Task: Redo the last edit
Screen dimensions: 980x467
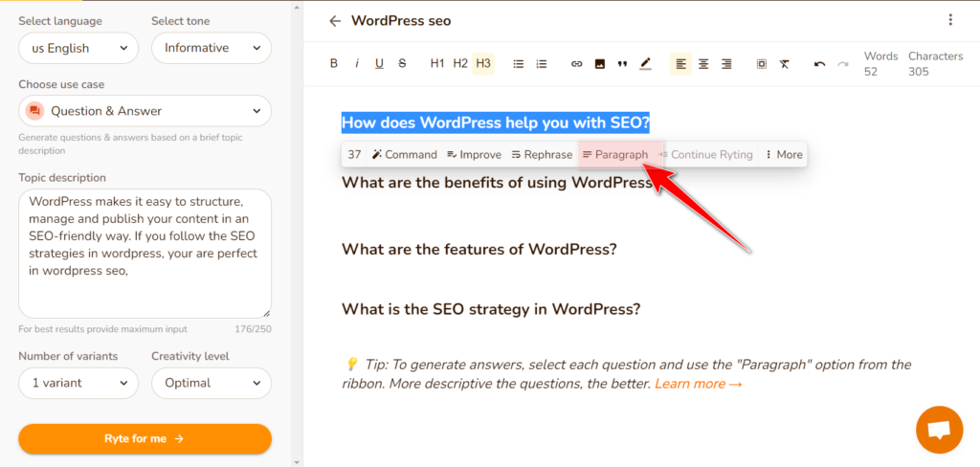Action: point(842,64)
